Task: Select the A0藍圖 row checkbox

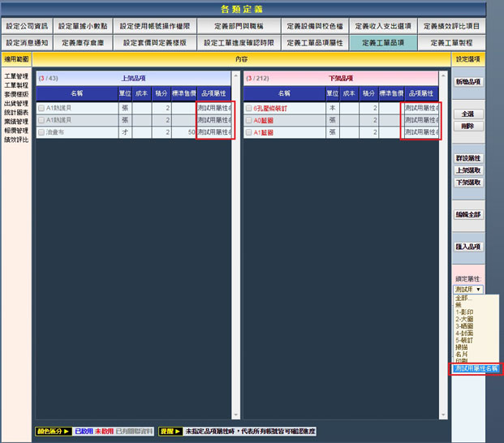Action: click(249, 120)
